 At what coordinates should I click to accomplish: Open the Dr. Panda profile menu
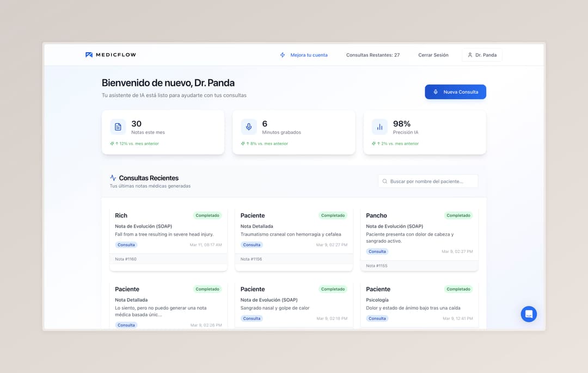(482, 55)
